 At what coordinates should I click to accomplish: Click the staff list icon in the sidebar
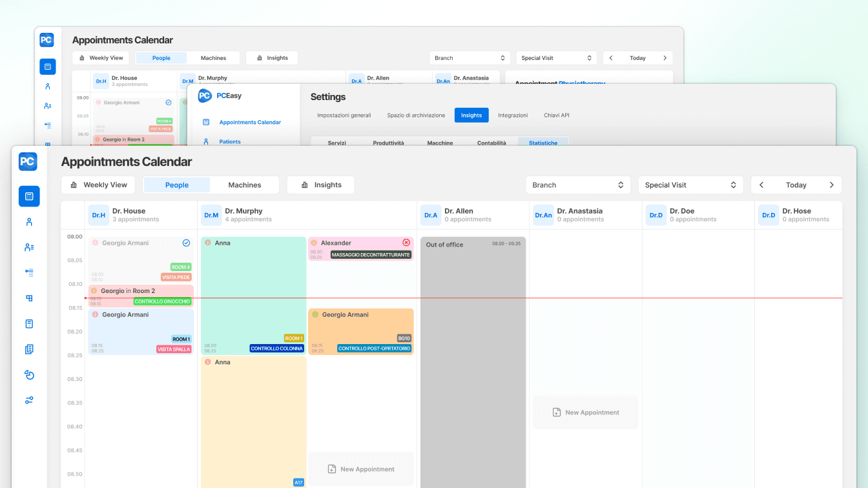29,247
